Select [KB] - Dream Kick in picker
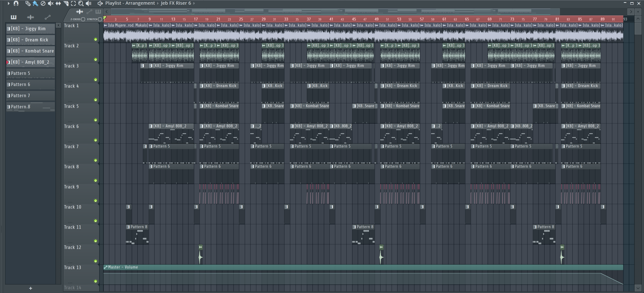 point(31,40)
